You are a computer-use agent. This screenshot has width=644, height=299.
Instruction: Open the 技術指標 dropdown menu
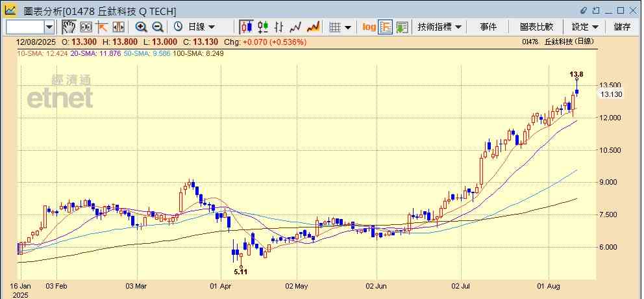pyautogui.click(x=440, y=27)
